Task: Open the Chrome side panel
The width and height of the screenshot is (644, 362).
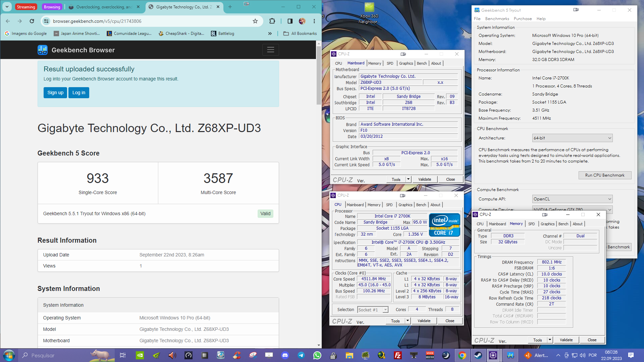Action: pyautogui.click(x=290, y=21)
